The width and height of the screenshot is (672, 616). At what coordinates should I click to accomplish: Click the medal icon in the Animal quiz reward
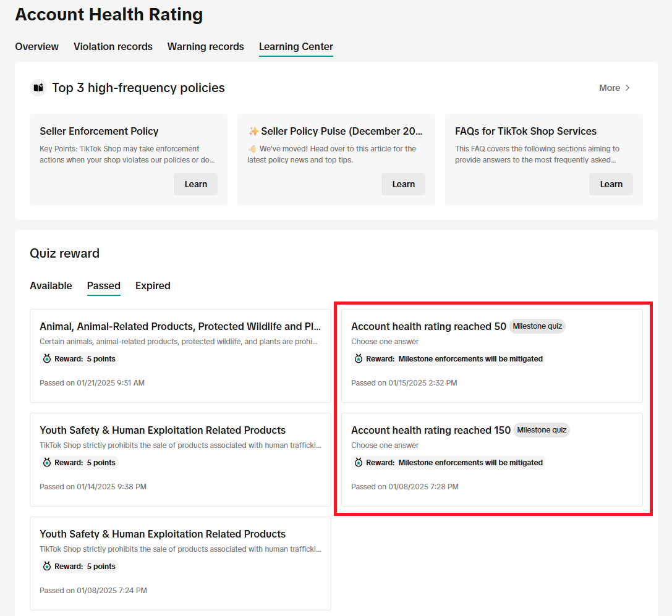[x=47, y=359]
